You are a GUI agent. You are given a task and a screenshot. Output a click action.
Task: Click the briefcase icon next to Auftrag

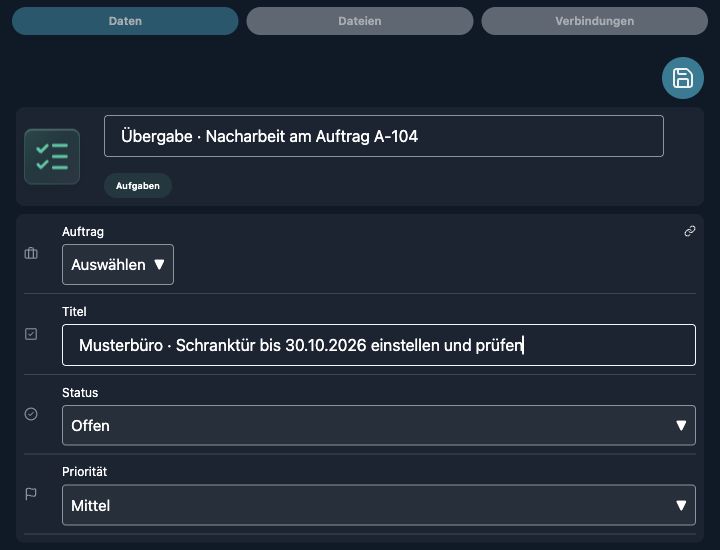[31, 253]
